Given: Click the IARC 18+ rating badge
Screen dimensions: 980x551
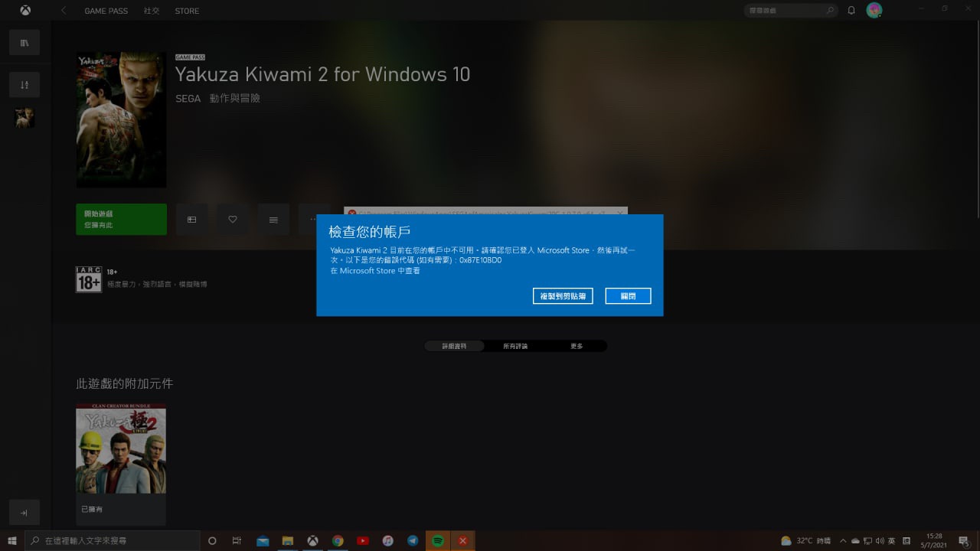Looking at the screenshot, I should click(89, 279).
